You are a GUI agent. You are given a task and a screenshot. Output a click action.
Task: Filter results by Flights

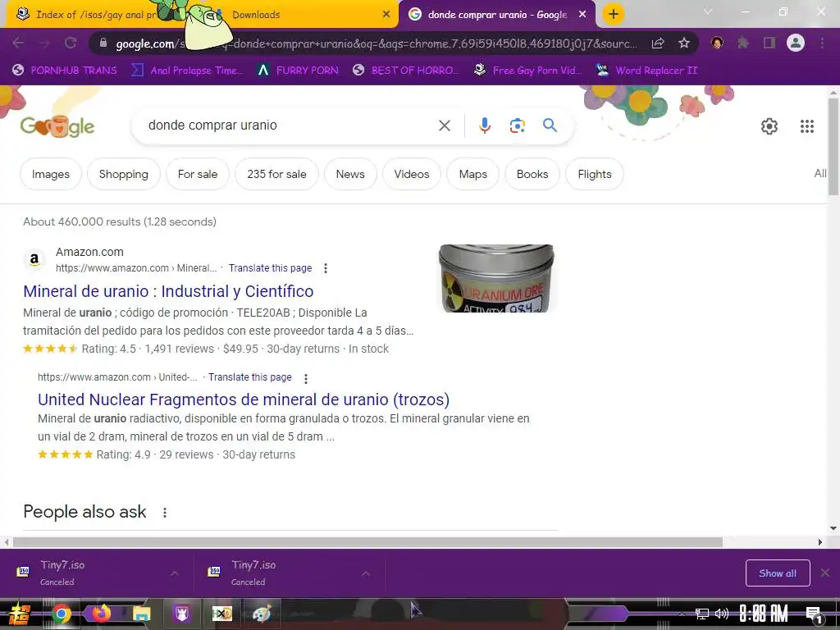click(595, 174)
